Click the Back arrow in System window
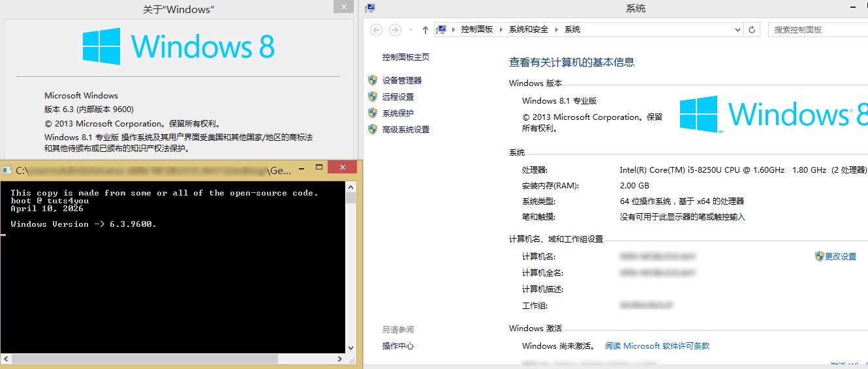 376,30
